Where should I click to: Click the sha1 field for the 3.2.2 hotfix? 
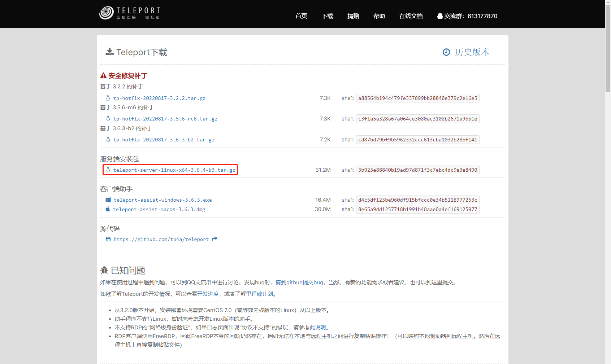418,98
